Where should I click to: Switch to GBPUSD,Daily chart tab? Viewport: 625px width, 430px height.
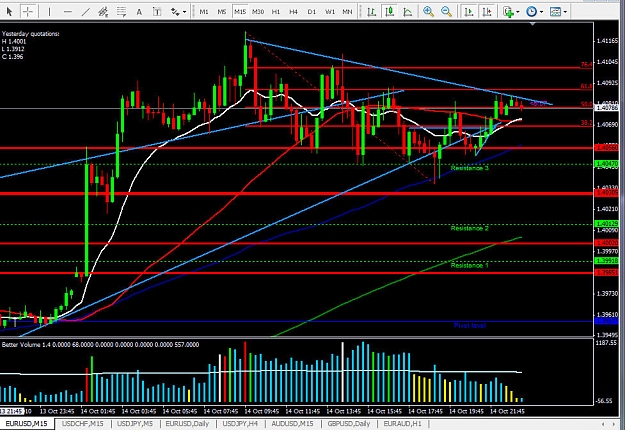click(349, 424)
